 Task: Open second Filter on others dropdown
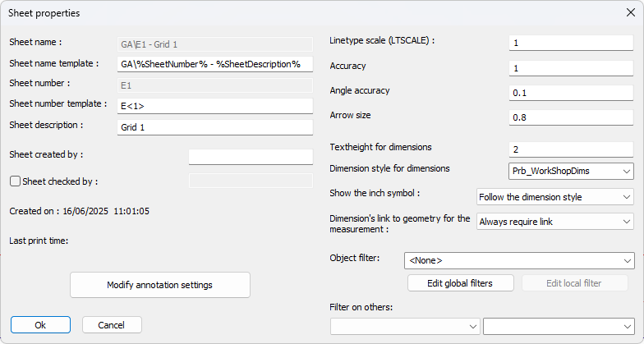tap(559, 327)
